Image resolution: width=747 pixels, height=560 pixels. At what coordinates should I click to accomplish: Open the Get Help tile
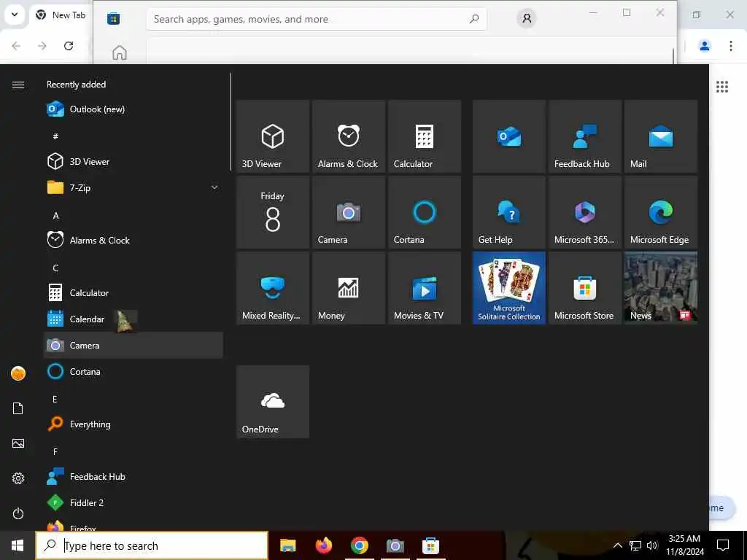(x=508, y=212)
